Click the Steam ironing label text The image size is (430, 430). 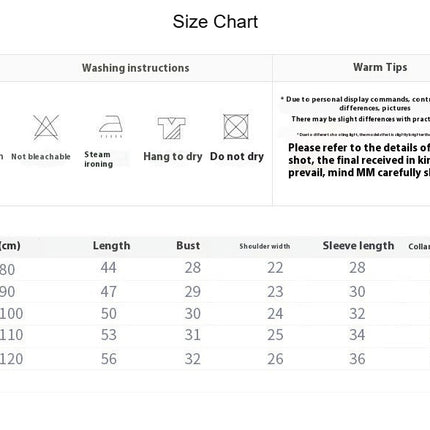(x=98, y=159)
